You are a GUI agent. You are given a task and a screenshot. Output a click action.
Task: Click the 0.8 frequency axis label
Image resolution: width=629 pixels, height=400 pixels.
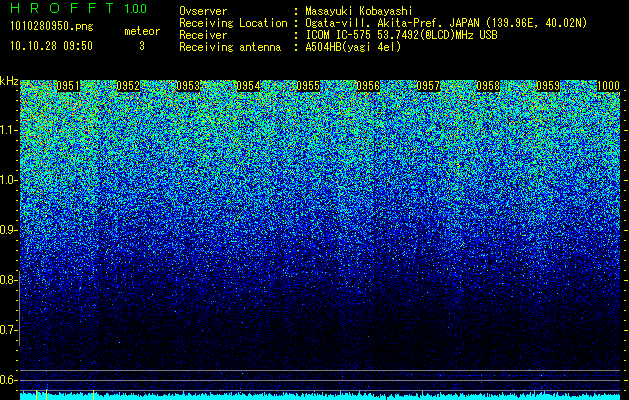[x=7, y=280]
